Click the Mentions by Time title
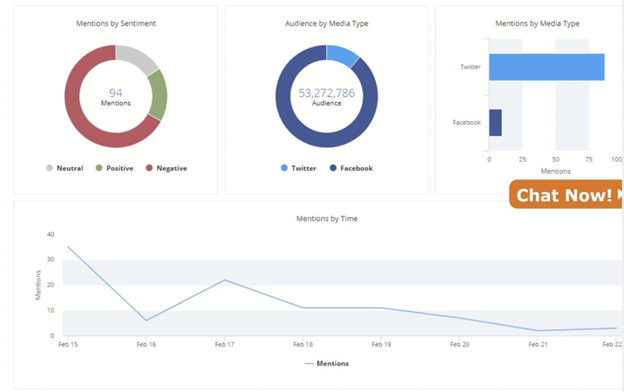 (327, 218)
